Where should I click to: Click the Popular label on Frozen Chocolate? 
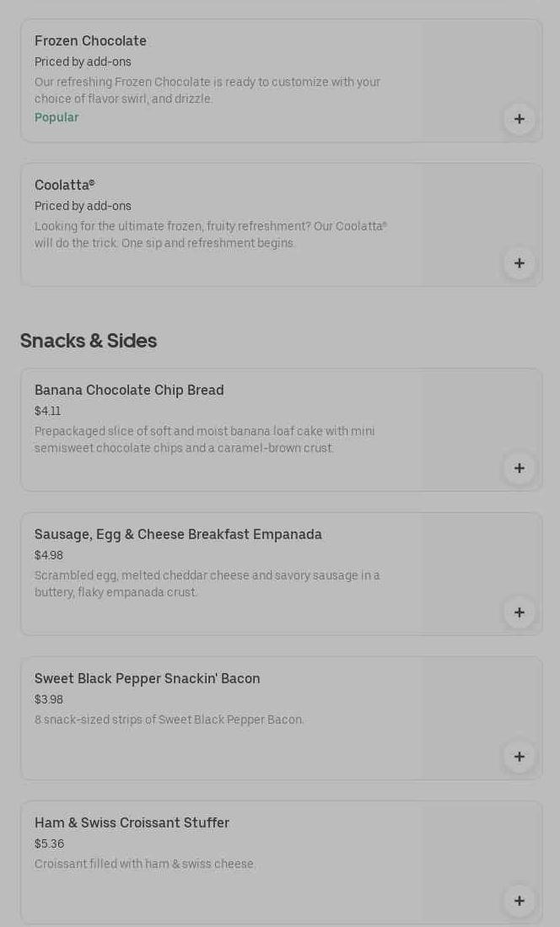point(57,117)
